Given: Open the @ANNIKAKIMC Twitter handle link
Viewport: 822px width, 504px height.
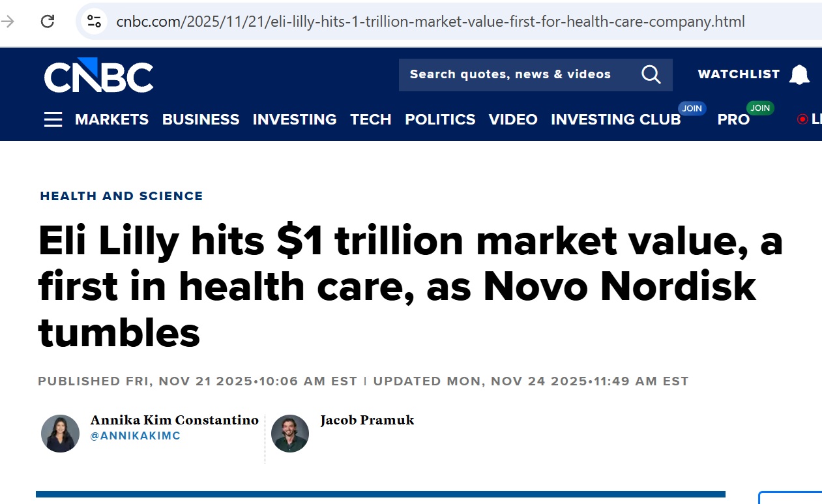Looking at the screenshot, I should [x=135, y=436].
